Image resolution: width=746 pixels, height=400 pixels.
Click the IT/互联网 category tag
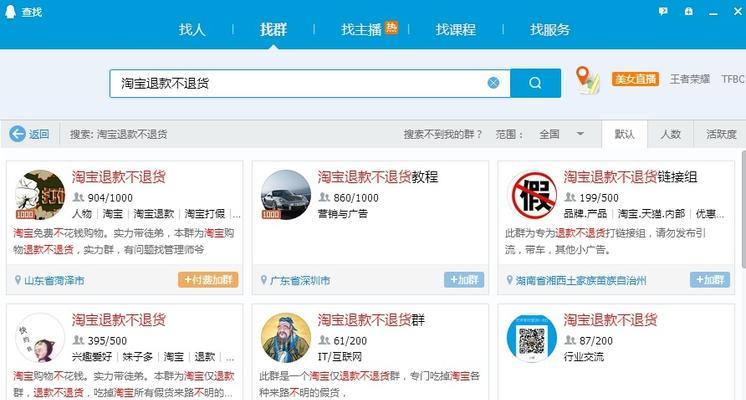tap(340, 357)
